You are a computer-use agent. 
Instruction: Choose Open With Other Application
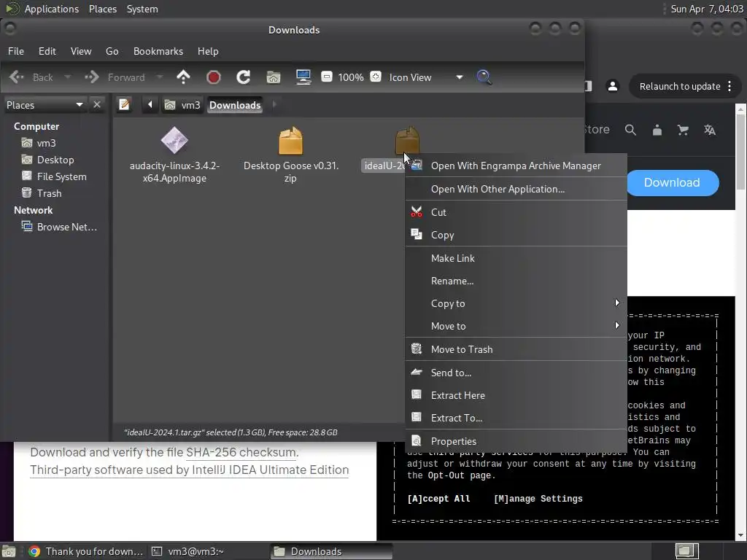coord(516,189)
